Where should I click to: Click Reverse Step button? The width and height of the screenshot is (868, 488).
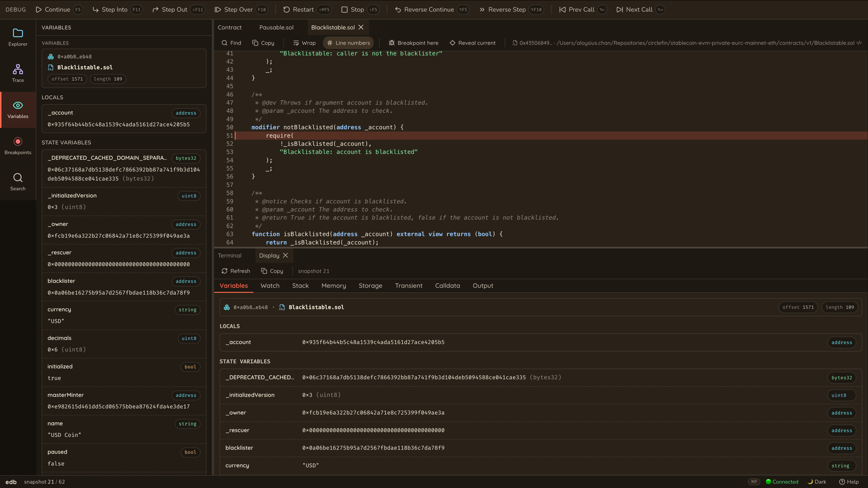(x=511, y=10)
